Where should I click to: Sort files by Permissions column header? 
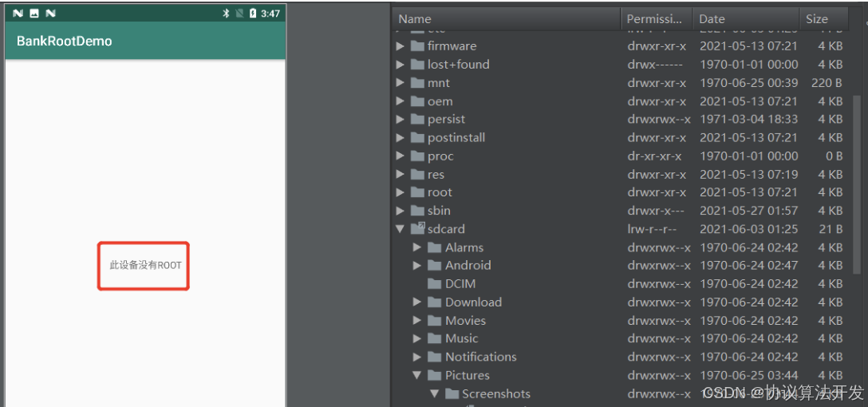pos(657,19)
